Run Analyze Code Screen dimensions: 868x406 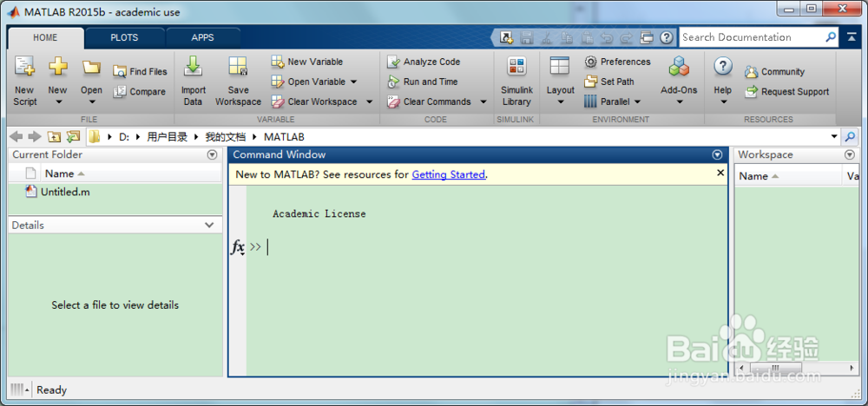pyautogui.click(x=424, y=62)
